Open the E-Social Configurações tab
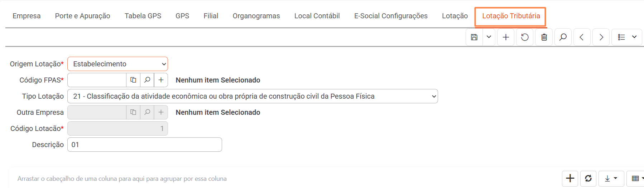Image resolution: width=644 pixels, height=188 pixels. click(391, 16)
